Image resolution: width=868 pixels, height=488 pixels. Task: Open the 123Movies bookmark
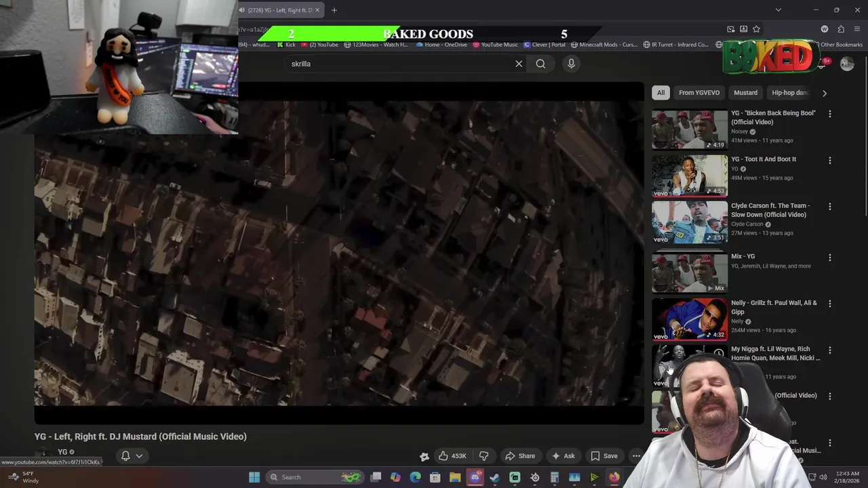[376, 45]
